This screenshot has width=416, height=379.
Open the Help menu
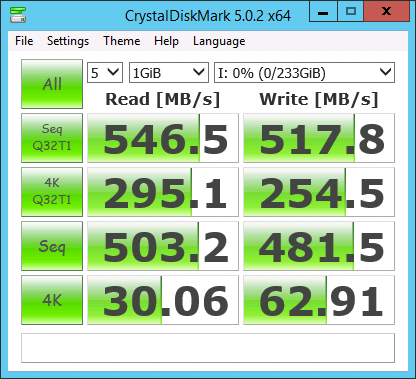166,41
